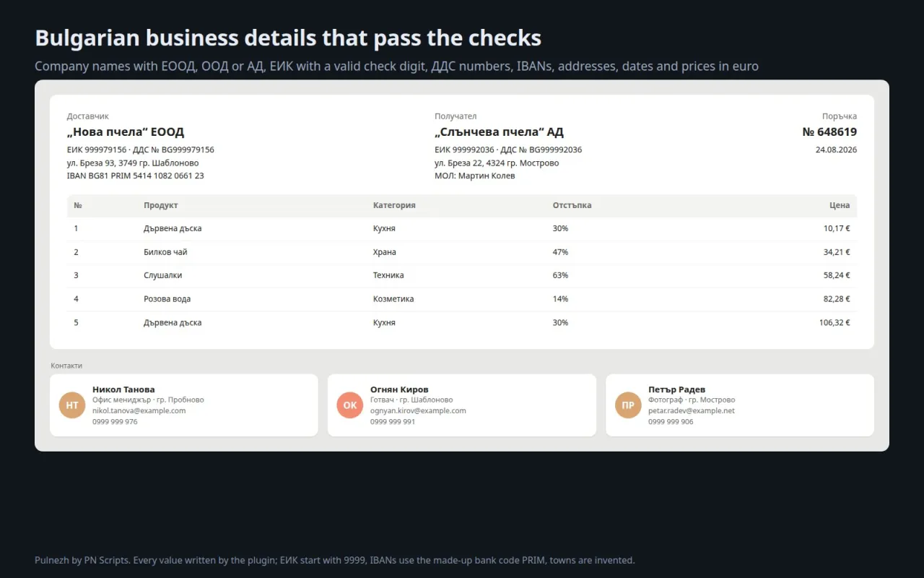The width and height of the screenshot is (924, 578).
Task: Click supplier name „Нова пчела“ ЕООД
Action: tap(126, 132)
